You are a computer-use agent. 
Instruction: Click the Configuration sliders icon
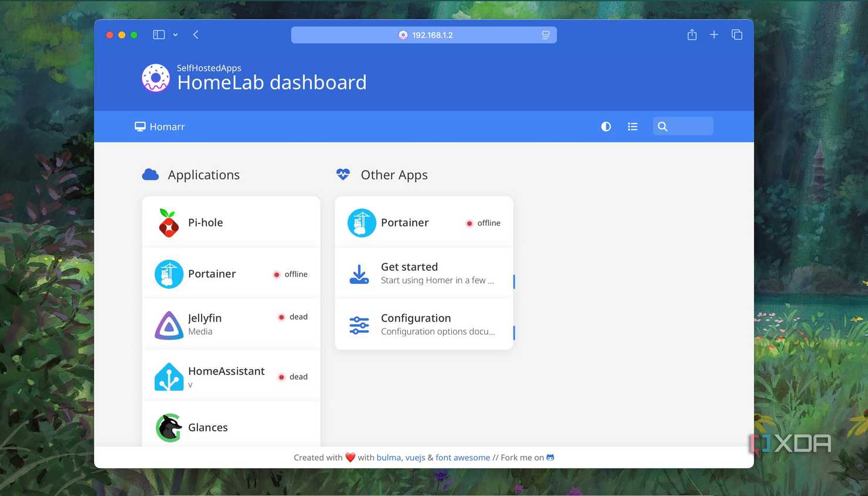coord(359,325)
